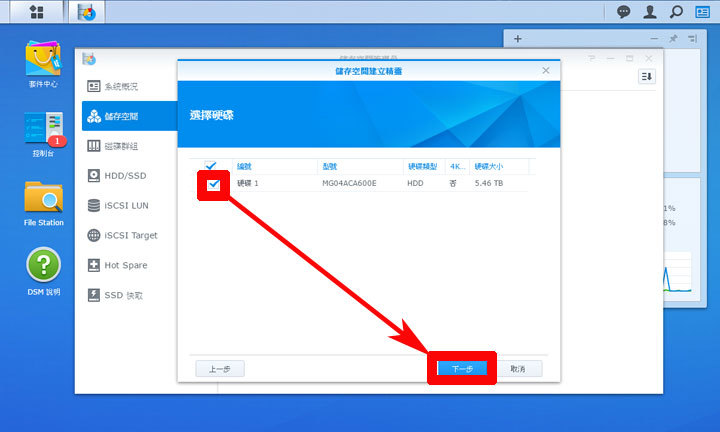The width and height of the screenshot is (720, 432).
Task: Close the storage creation wizard dialog
Action: [546, 71]
